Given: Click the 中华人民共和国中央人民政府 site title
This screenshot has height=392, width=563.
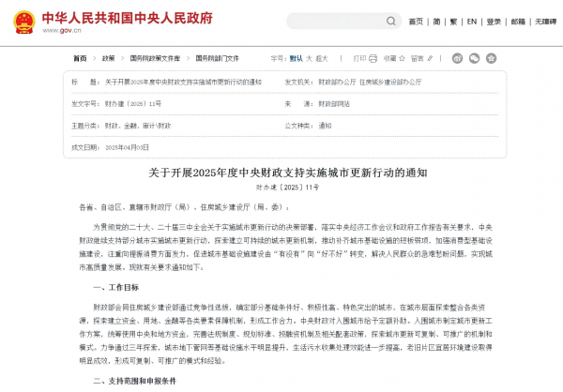Looking at the screenshot, I should pos(128,18).
